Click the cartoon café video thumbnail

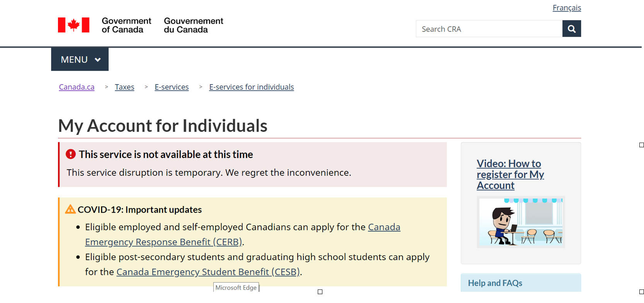[x=521, y=222]
